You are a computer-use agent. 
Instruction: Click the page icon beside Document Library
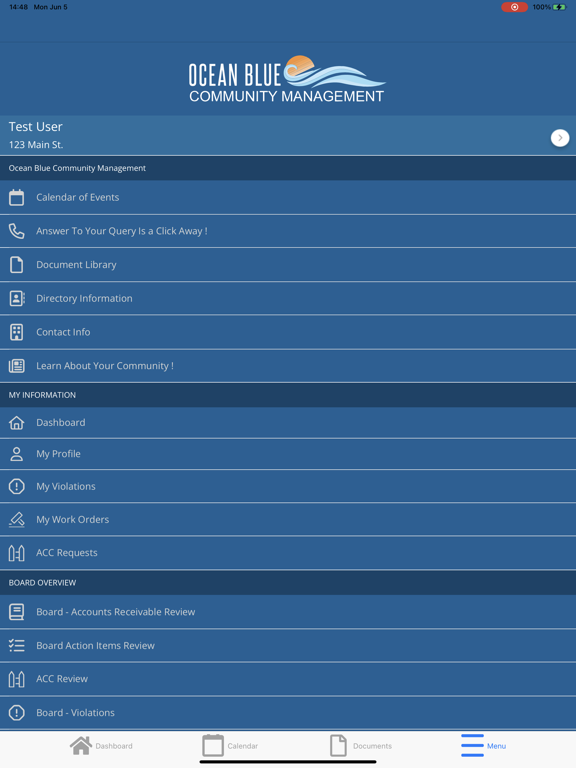[17, 264]
